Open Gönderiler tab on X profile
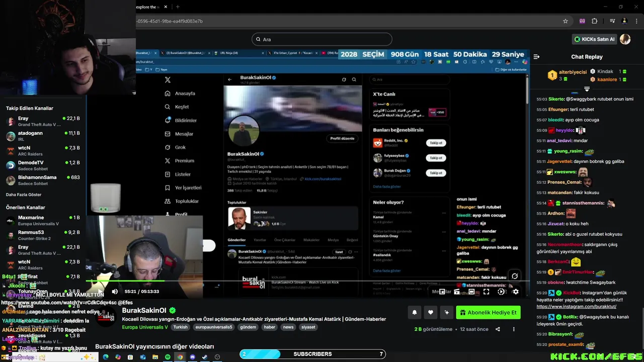 [236, 240]
